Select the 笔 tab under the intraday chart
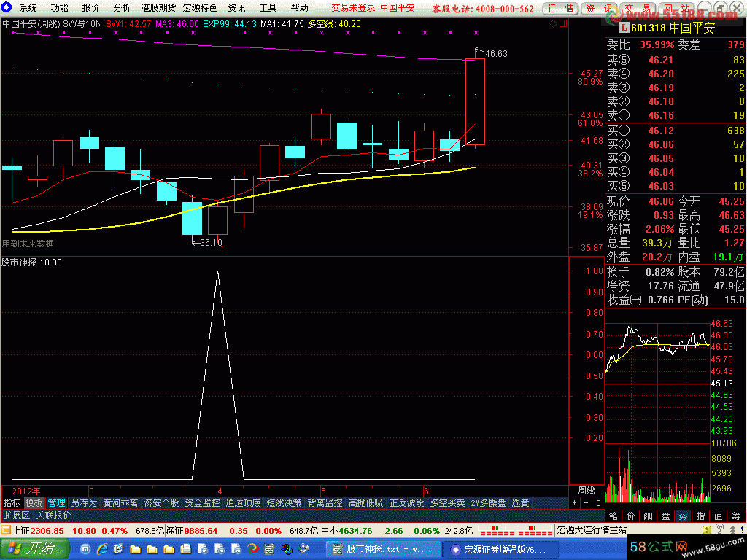 pyautogui.click(x=613, y=516)
